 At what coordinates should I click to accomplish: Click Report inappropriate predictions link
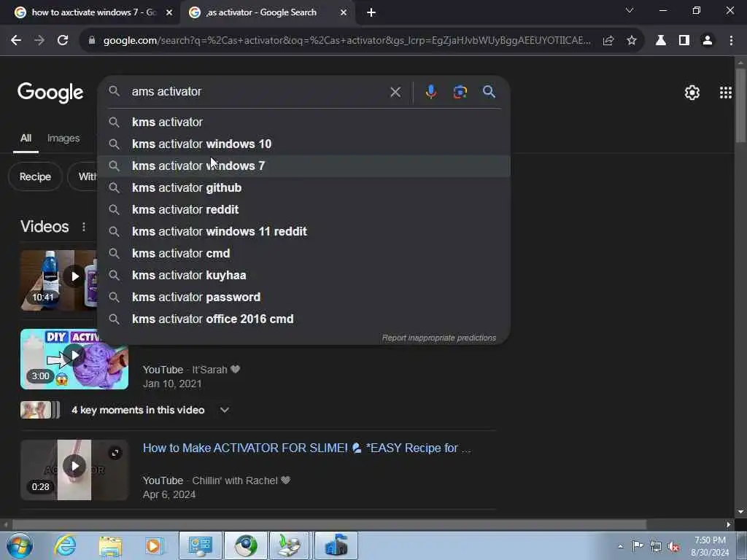(438, 338)
